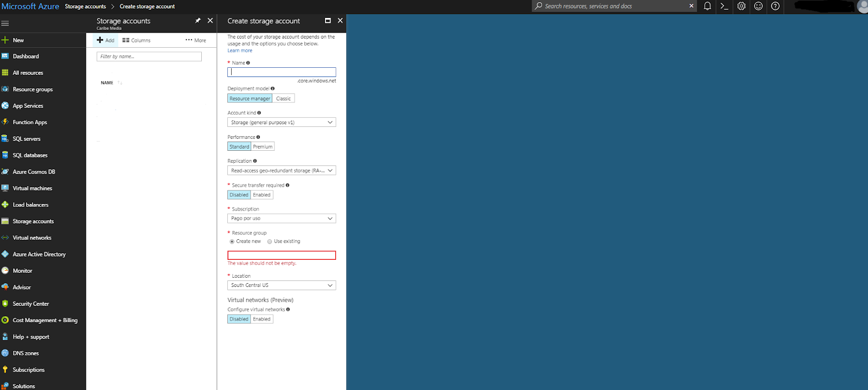This screenshot has height=390, width=868.
Task: Click the Notifications bell icon
Action: coord(707,6)
